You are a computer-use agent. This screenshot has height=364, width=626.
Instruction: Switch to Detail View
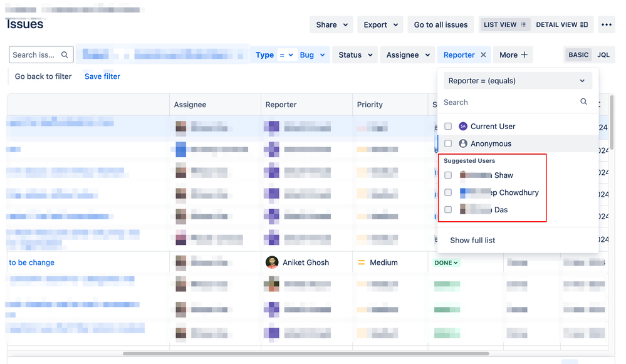coord(561,25)
